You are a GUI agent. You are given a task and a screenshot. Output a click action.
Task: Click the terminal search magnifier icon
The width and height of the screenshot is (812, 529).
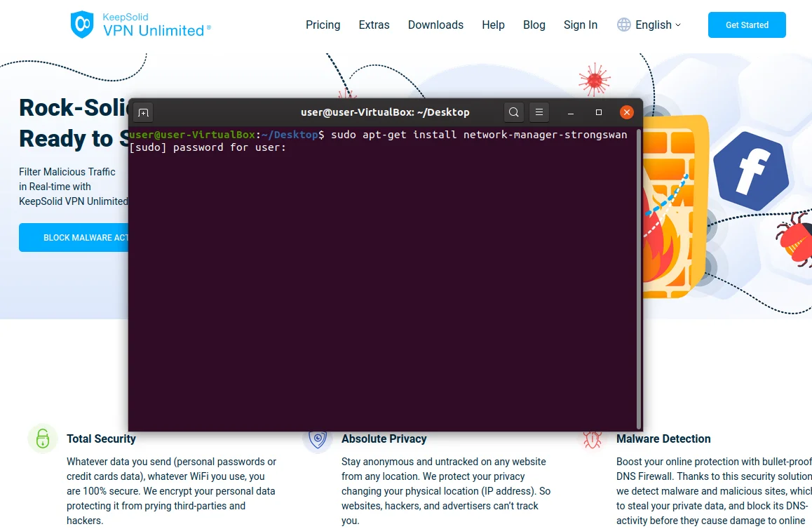514,112
